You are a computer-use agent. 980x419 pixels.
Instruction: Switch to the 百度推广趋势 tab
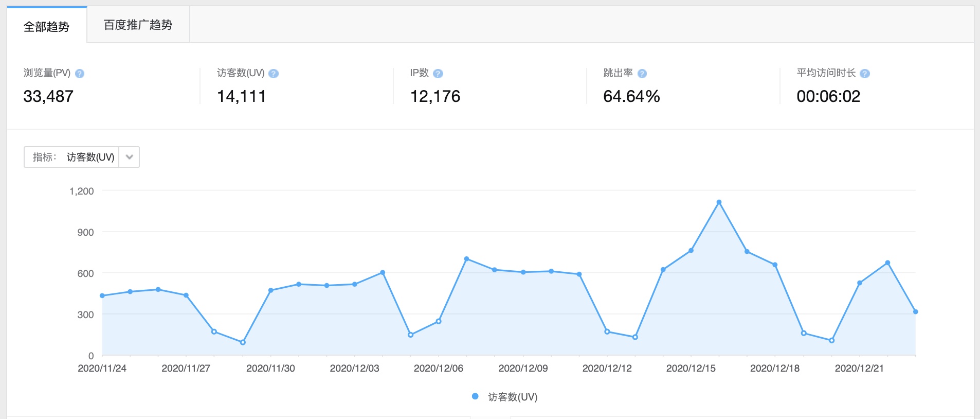pyautogui.click(x=138, y=25)
